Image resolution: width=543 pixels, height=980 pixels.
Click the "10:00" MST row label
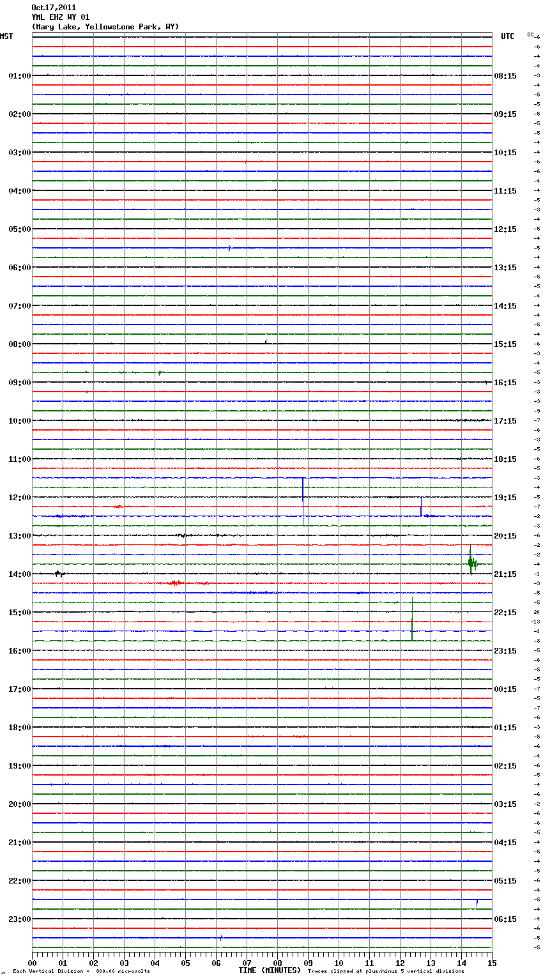click(20, 421)
